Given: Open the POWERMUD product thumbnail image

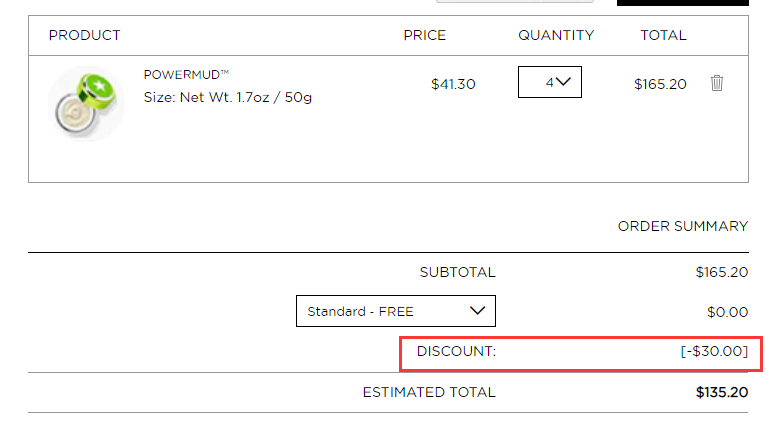Looking at the screenshot, I should [x=86, y=104].
